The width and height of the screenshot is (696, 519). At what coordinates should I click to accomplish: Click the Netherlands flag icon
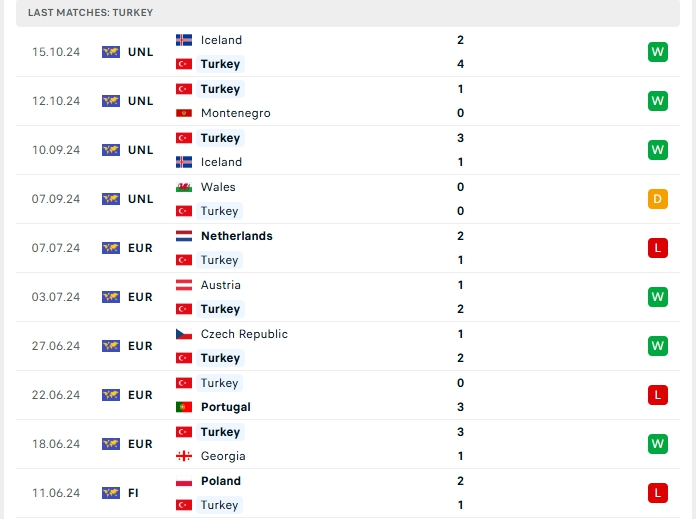(x=184, y=236)
